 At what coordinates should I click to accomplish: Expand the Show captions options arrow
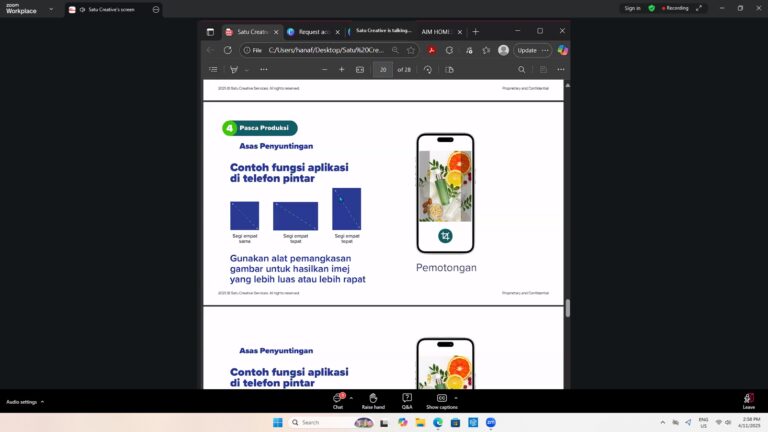(x=456, y=397)
